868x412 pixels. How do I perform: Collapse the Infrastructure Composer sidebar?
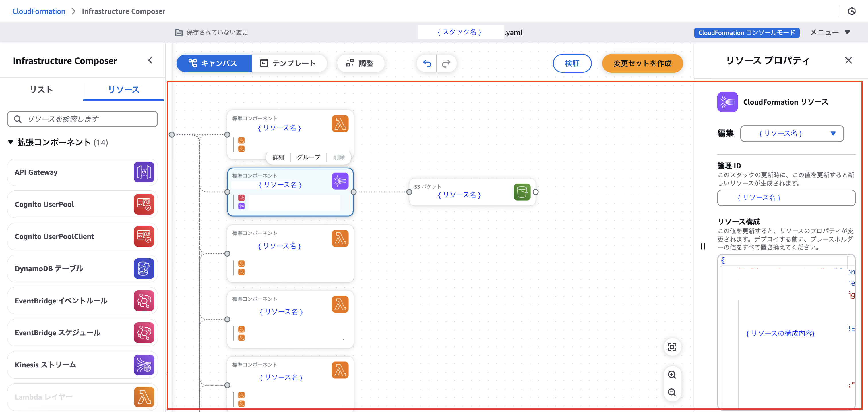pos(150,60)
